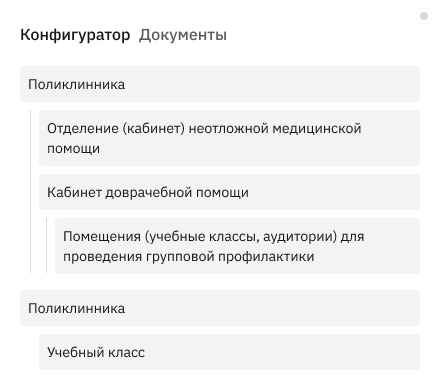Choose the неотложной медицинской помощи department
The width and height of the screenshot is (440, 380).
(x=229, y=138)
